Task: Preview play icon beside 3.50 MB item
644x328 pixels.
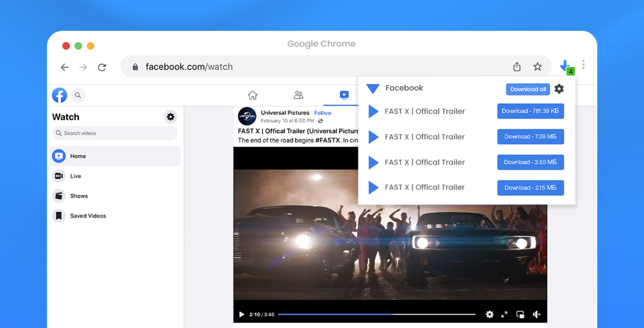Action: click(373, 162)
